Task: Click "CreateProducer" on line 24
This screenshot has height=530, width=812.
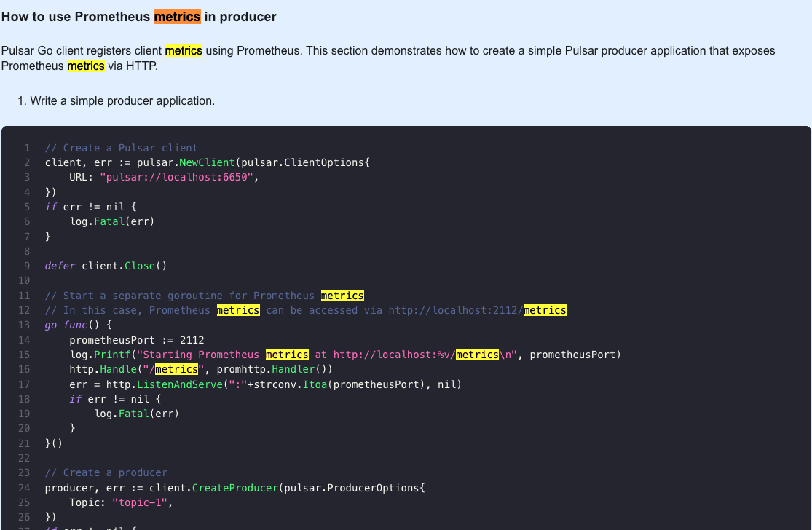Action: (x=234, y=488)
